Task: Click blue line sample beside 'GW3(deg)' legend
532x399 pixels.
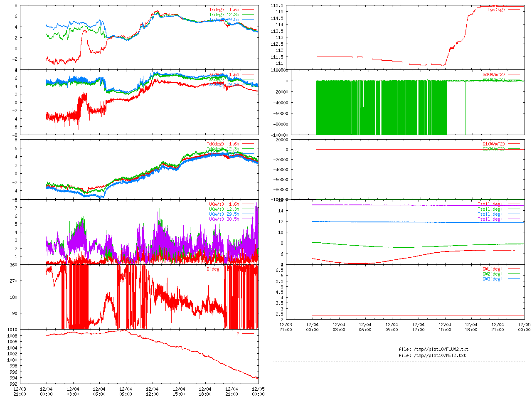Action: click(x=514, y=279)
